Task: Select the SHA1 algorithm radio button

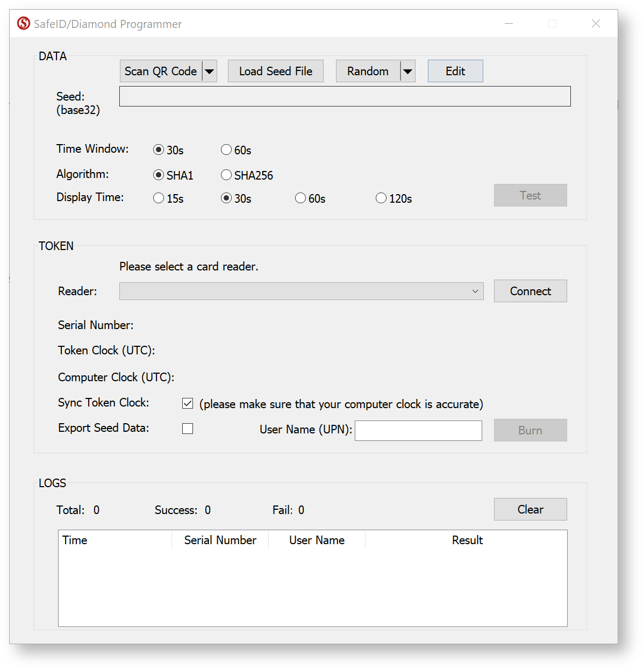Action: click(x=159, y=175)
